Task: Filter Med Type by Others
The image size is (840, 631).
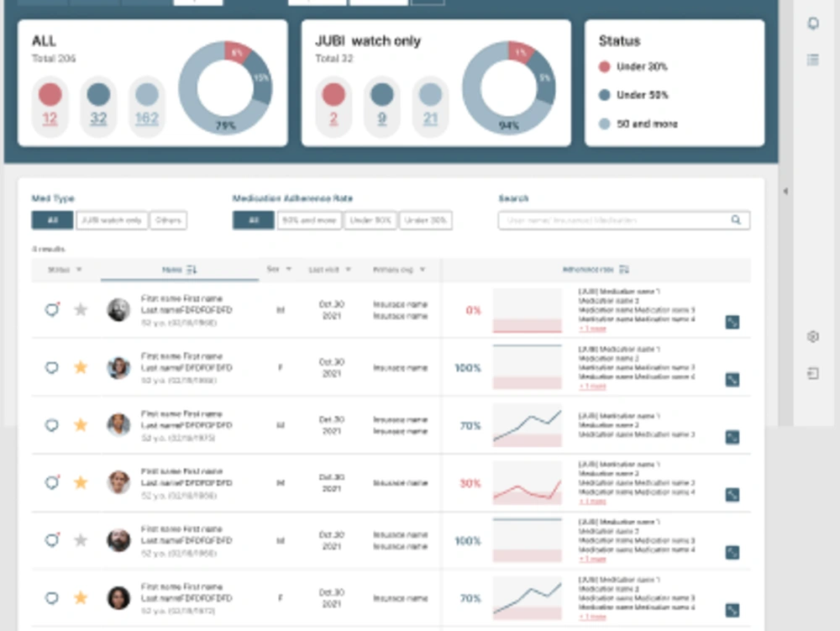Action: (168, 220)
